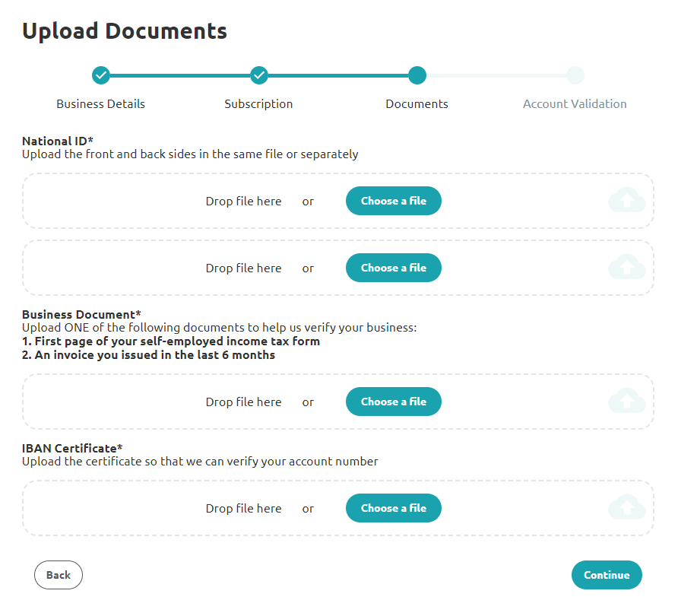Click the Account Validation step circle
Screen dimensions: 678x616
[x=575, y=75]
